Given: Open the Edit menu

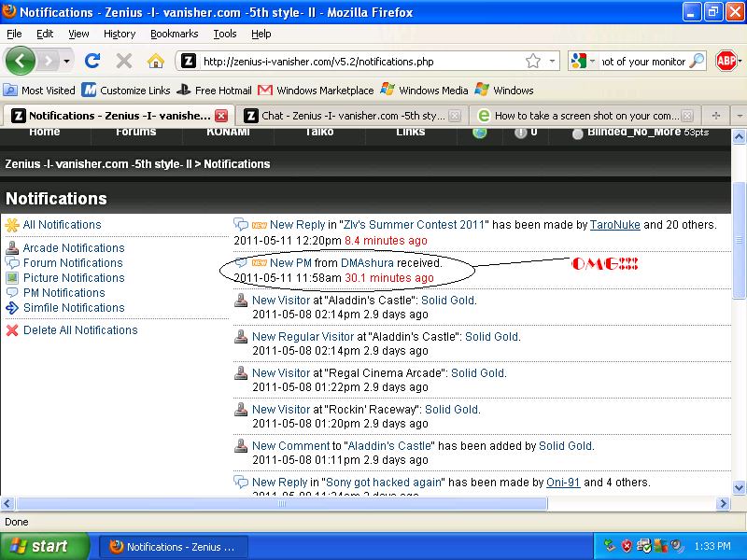Looking at the screenshot, I should (45, 34).
